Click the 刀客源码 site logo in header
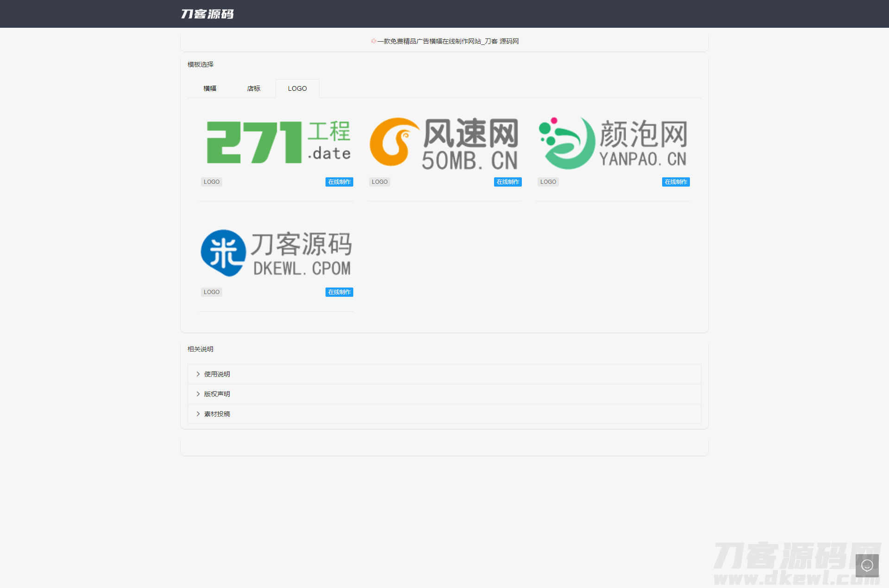The width and height of the screenshot is (889, 588). click(207, 14)
